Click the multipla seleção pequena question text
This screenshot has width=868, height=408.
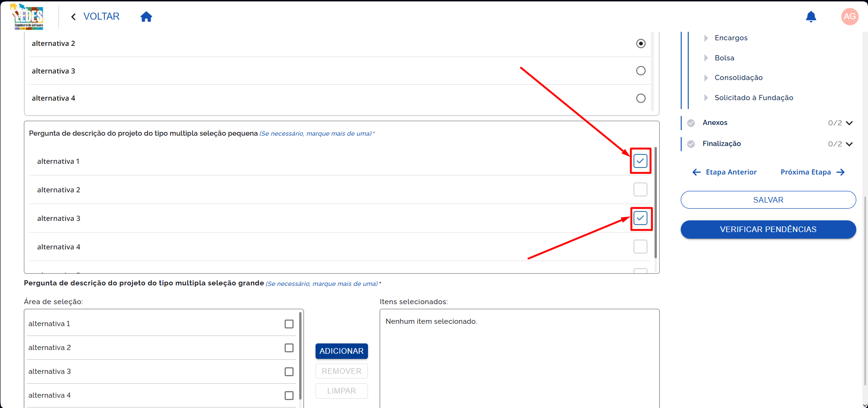coord(143,133)
